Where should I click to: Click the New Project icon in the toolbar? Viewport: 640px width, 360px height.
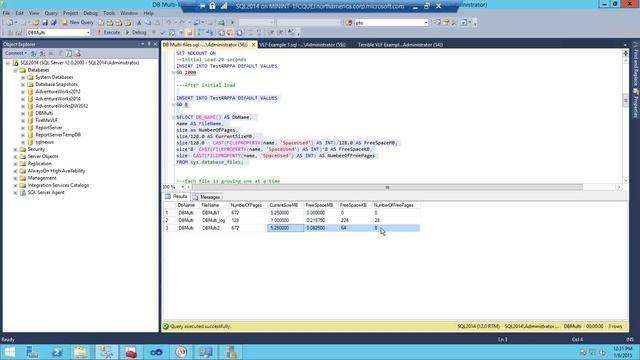10,22
